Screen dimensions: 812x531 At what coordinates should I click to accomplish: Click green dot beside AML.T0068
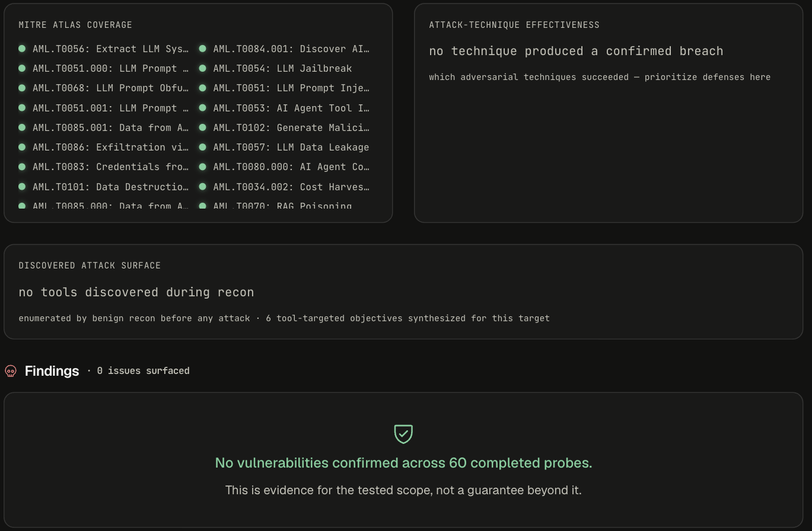[x=22, y=88]
